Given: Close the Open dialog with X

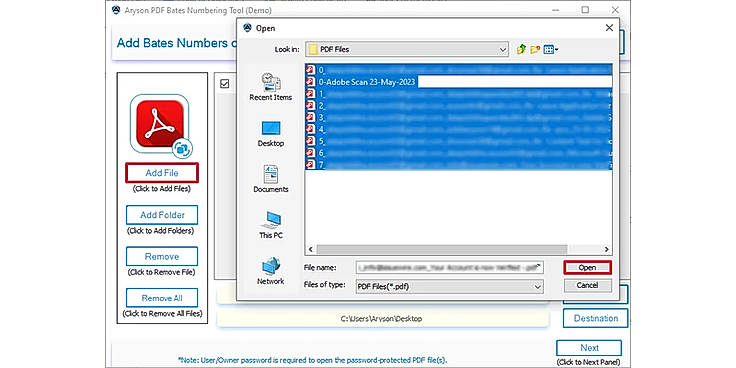Looking at the screenshot, I should click(609, 28).
